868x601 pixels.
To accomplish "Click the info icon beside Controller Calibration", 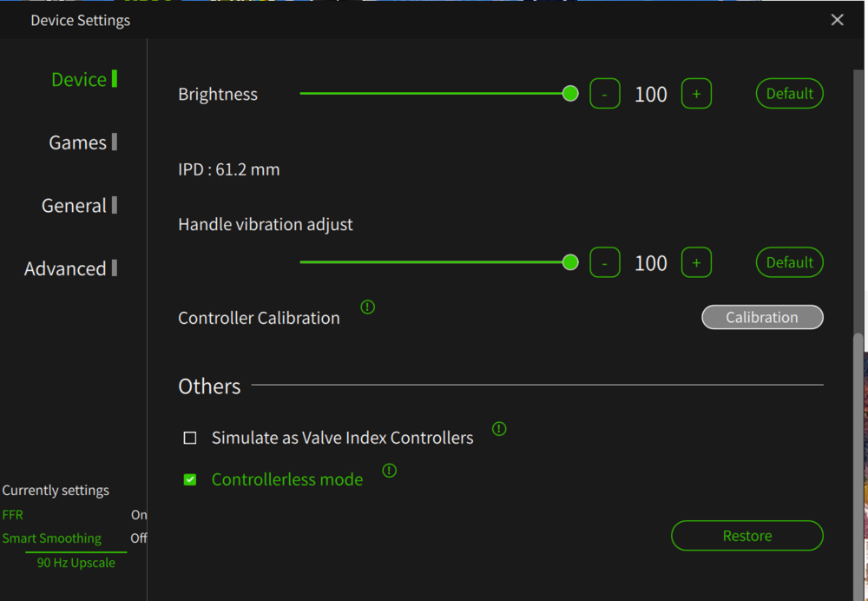I will click(x=368, y=307).
